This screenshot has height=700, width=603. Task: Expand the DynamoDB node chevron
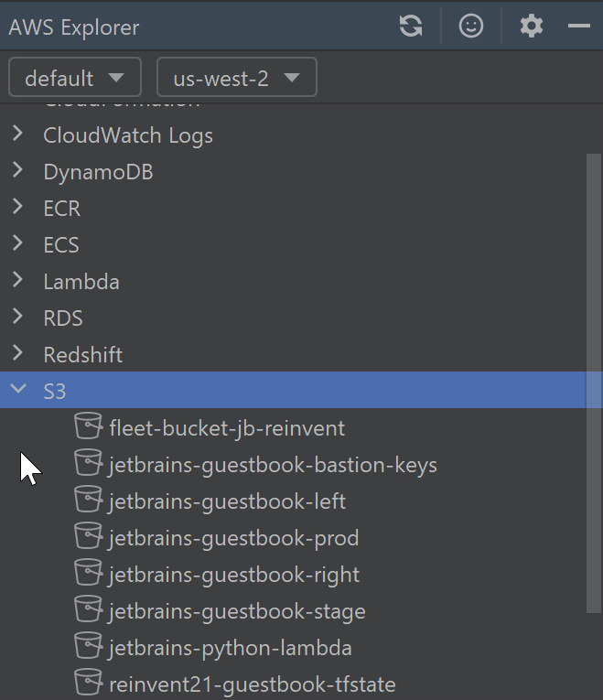[18, 171]
